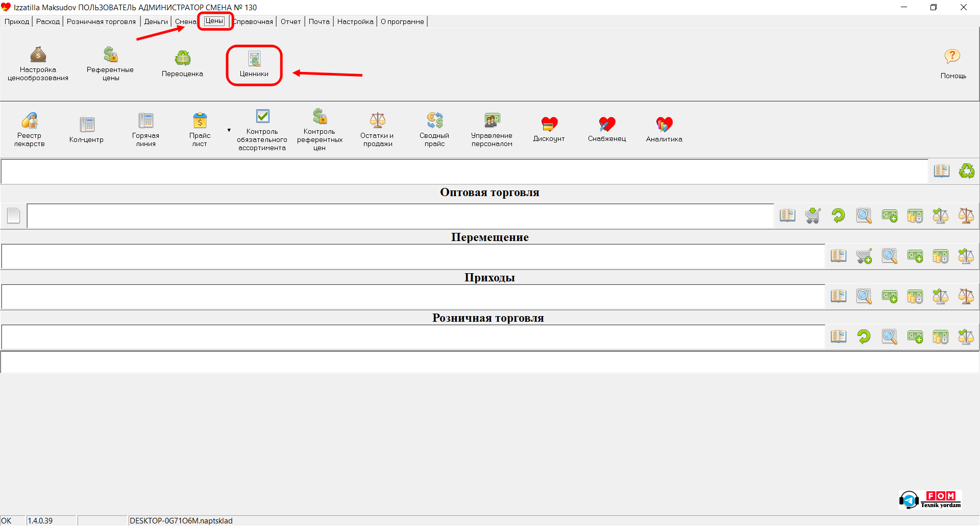Click the magnifier icon in Розничная торговля row
Screen dimensions: 980x526
point(890,337)
